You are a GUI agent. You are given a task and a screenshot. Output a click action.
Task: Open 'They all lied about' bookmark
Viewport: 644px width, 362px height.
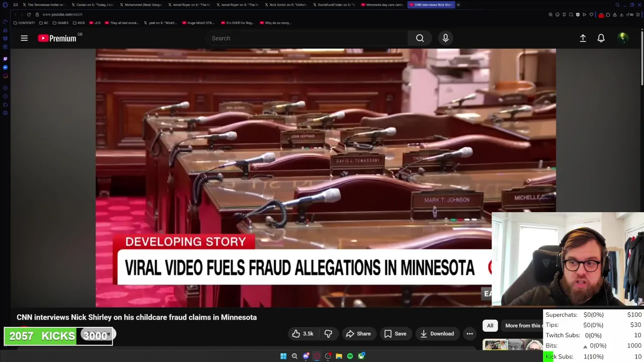click(x=121, y=23)
